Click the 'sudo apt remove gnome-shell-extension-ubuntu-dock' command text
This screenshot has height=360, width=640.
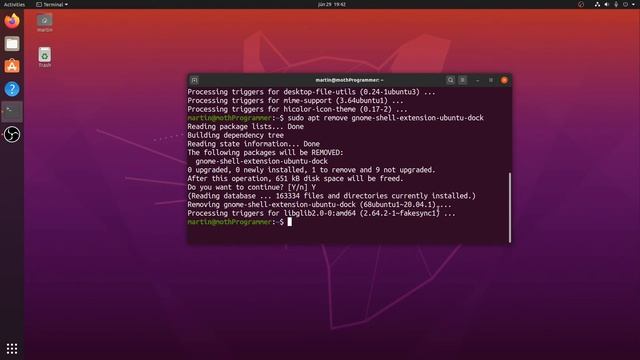click(386, 118)
